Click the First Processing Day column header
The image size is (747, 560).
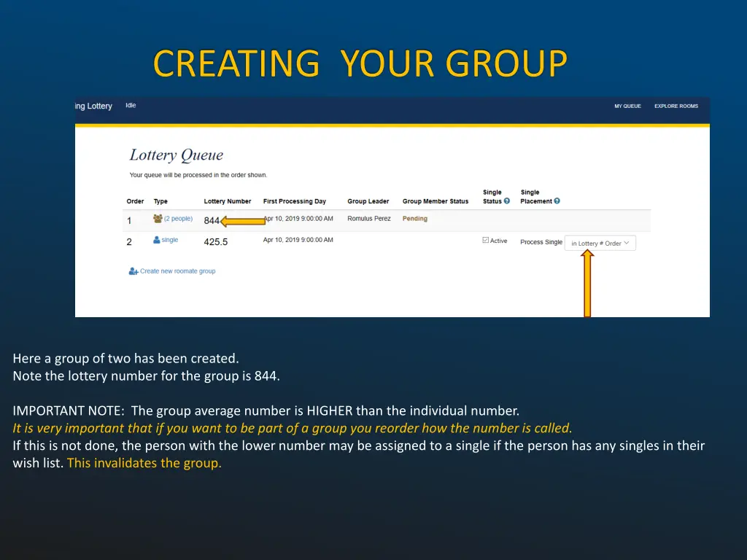point(294,201)
